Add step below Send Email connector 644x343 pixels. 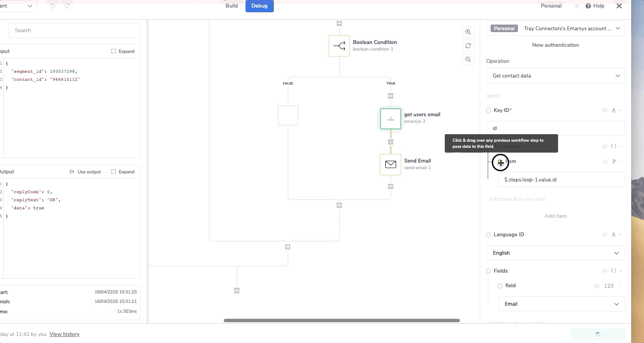tap(390, 187)
